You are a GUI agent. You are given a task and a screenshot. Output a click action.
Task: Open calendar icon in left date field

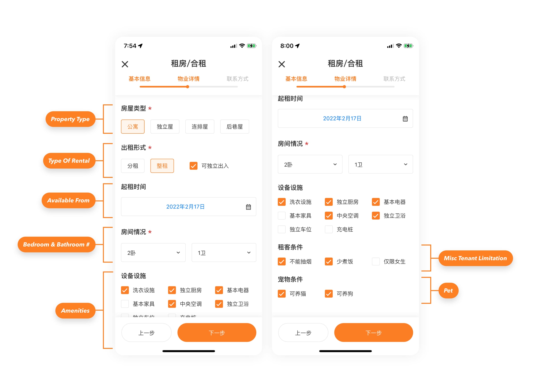click(x=248, y=207)
